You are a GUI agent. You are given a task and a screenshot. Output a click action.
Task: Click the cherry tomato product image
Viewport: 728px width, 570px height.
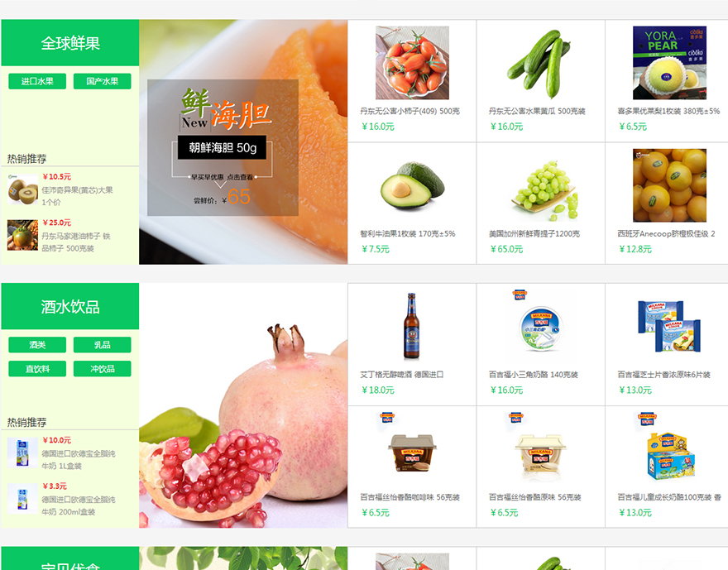click(412, 63)
